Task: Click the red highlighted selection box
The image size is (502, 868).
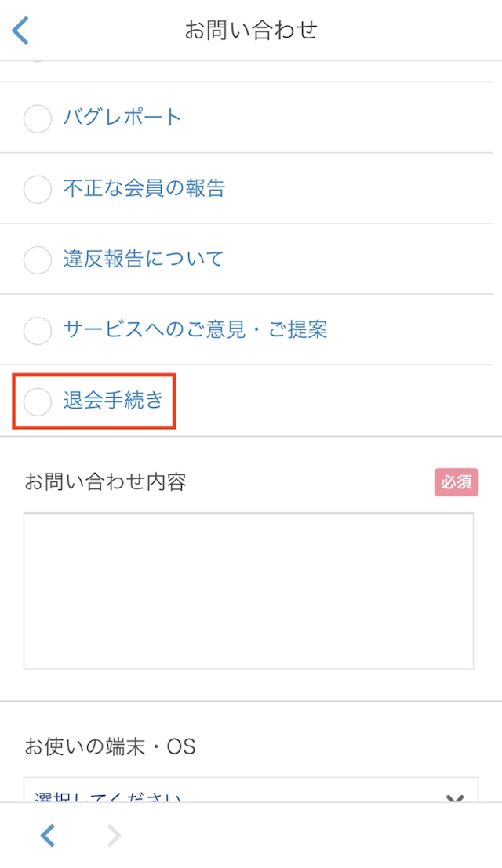Action: (x=93, y=401)
